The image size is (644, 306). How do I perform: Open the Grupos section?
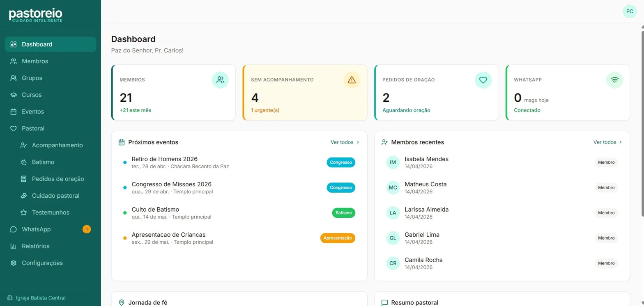click(51, 78)
